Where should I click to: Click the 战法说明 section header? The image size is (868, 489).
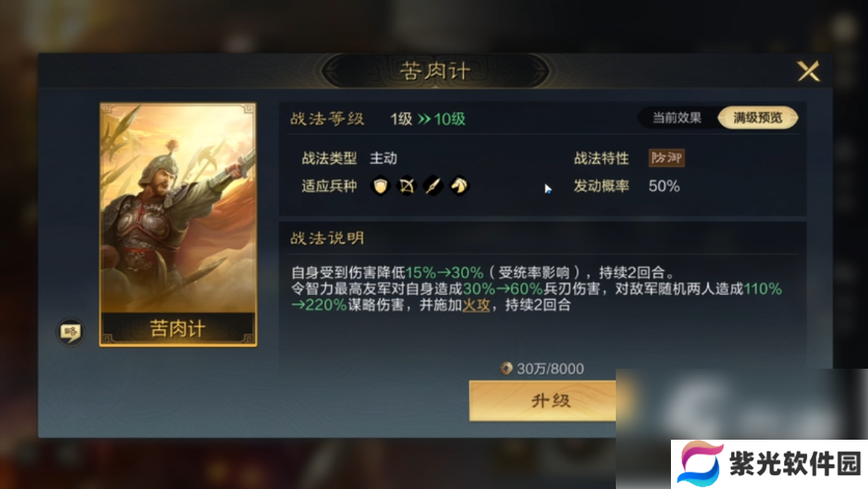coord(327,239)
